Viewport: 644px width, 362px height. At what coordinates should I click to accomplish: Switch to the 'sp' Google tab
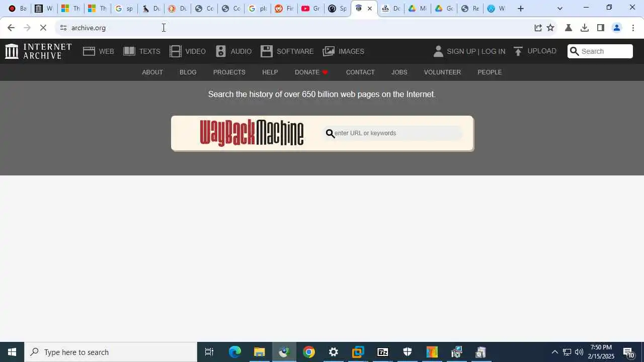(x=124, y=9)
